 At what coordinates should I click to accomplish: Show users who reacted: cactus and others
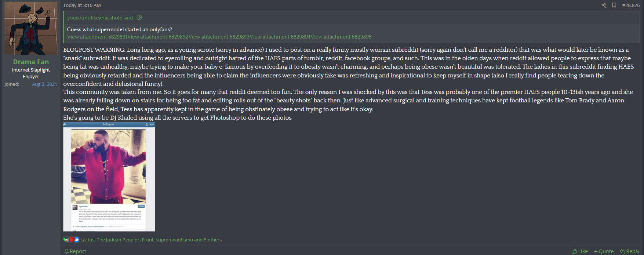click(x=151, y=240)
